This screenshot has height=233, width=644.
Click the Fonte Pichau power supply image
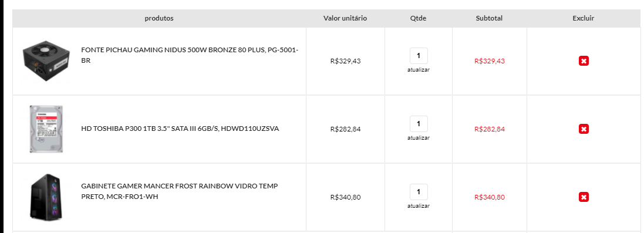[46, 61]
